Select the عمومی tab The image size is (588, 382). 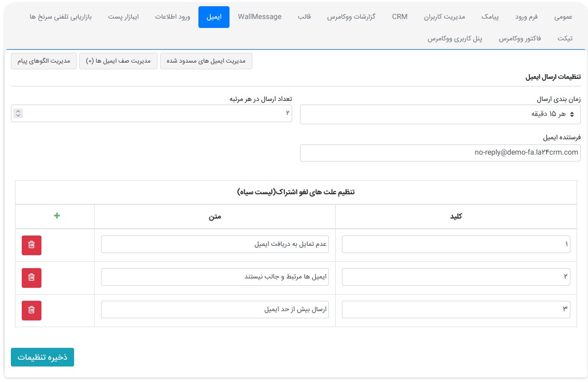pos(563,17)
